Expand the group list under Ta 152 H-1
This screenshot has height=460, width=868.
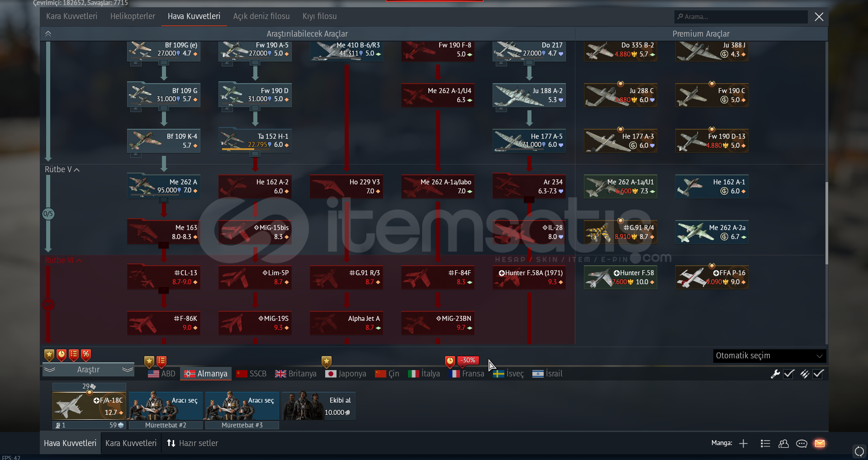pyautogui.click(x=255, y=154)
